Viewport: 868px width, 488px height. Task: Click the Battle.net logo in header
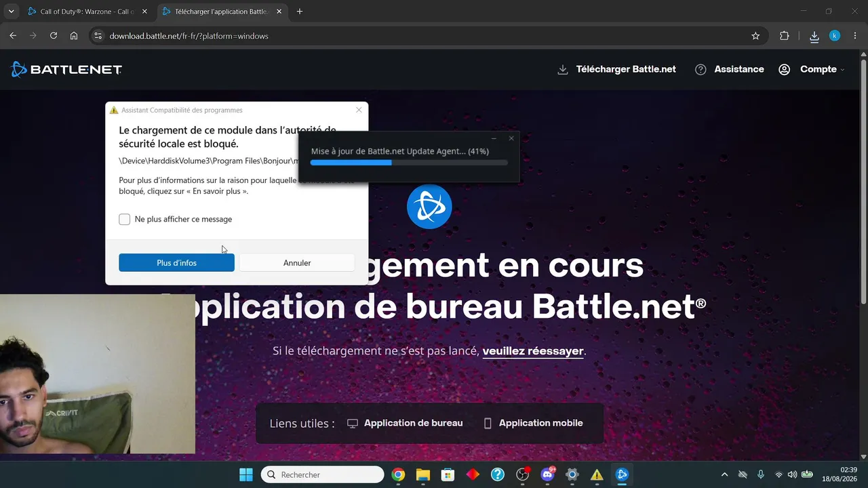[66, 69]
